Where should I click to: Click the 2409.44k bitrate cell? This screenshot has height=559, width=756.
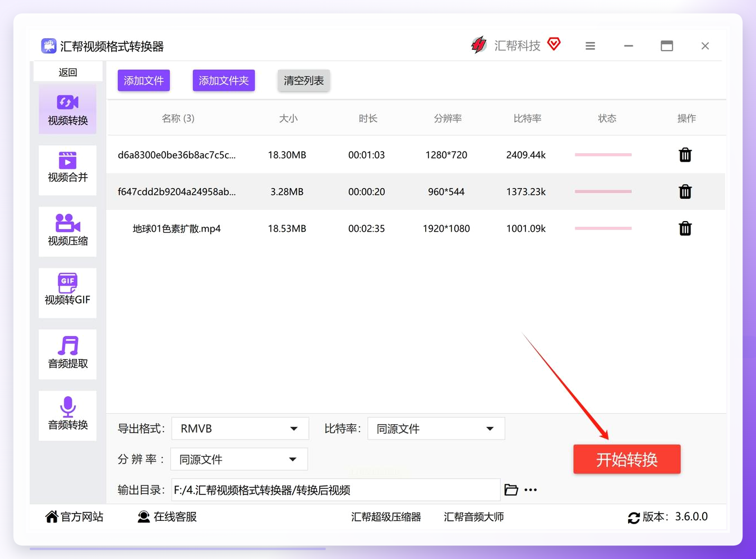click(x=526, y=155)
